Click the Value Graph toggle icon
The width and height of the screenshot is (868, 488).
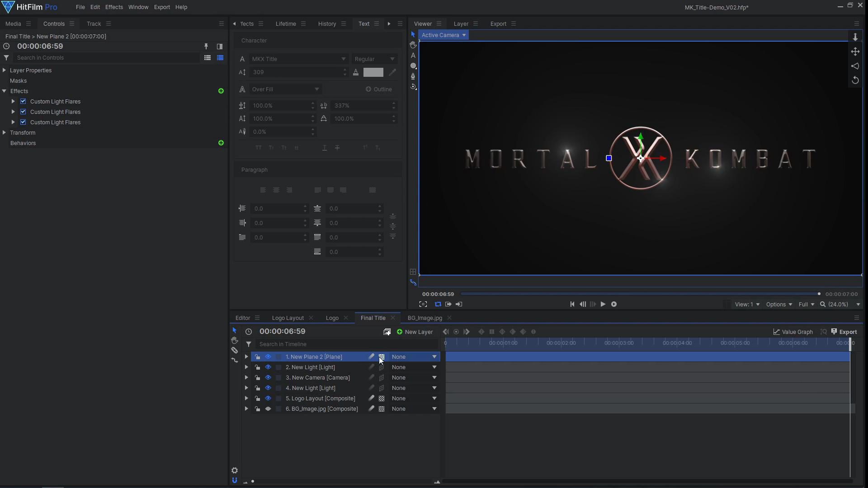point(776,332)
